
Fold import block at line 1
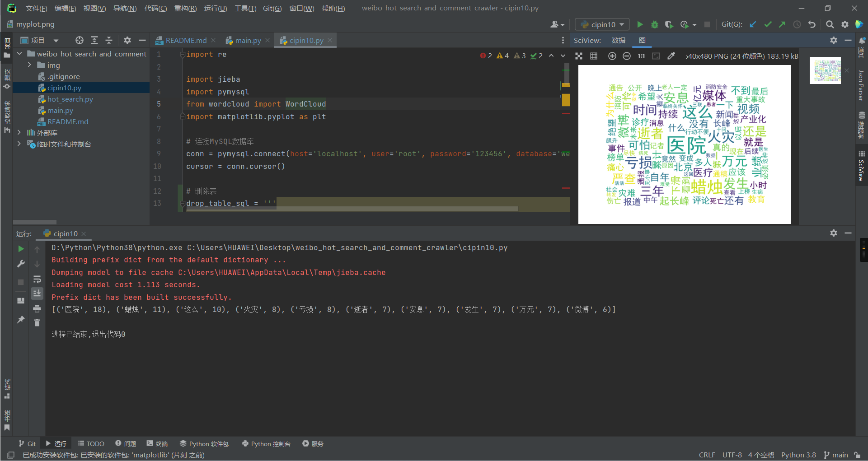[183, 55]
